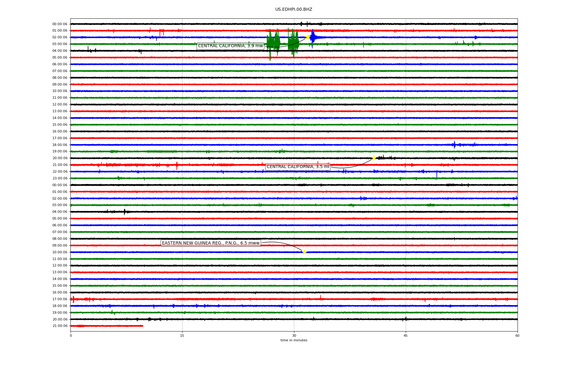Click the CENTRAL CALIFORNIA, 3.9 mw label
Viewport: 588px width, 368px height.
pyautogui.click(x=230, y=46)
